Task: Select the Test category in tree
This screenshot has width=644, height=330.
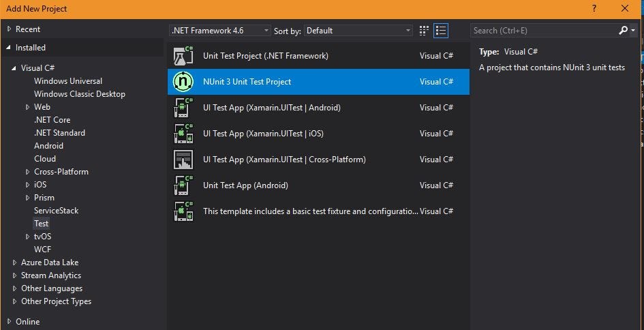Action: (x=42, y=224)
